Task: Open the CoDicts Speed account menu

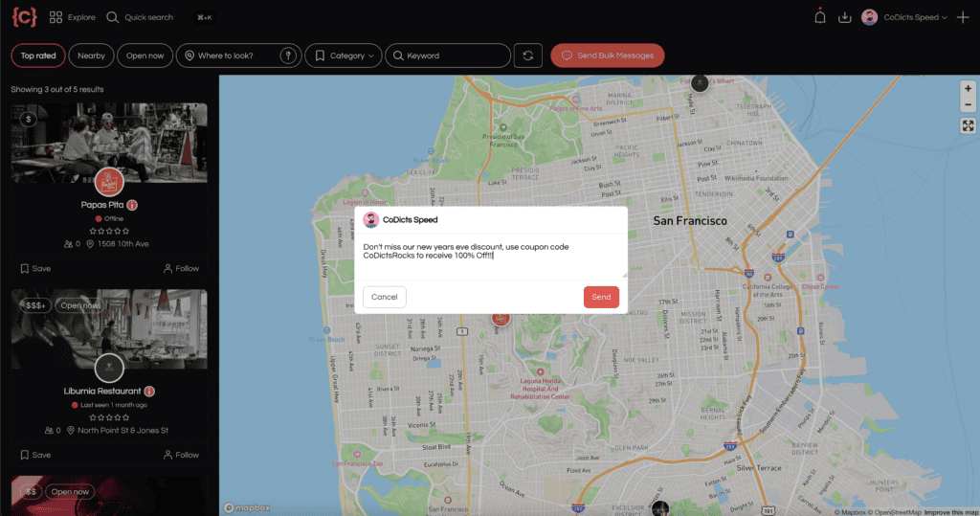Action: [x=904, y=16]
